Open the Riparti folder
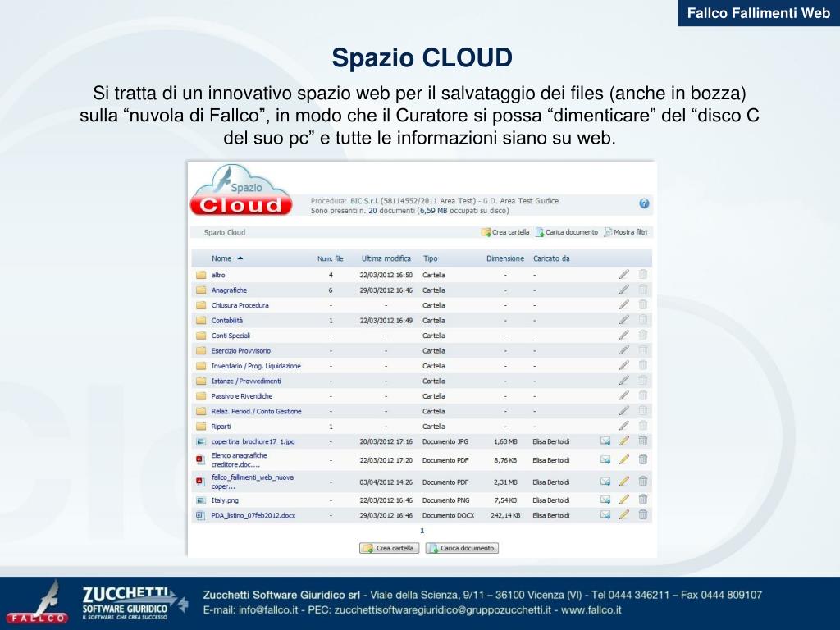840x630 pixels. [221, 427]
